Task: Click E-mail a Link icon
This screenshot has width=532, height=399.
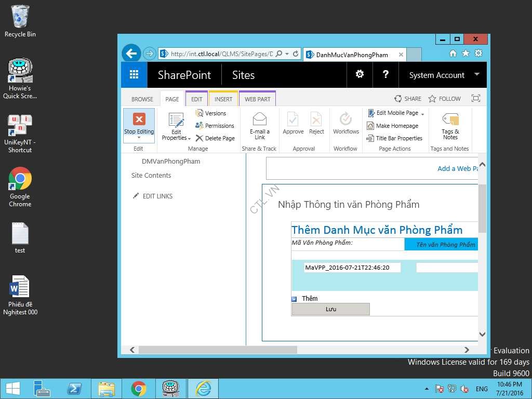Action: (x=259, y=120)
